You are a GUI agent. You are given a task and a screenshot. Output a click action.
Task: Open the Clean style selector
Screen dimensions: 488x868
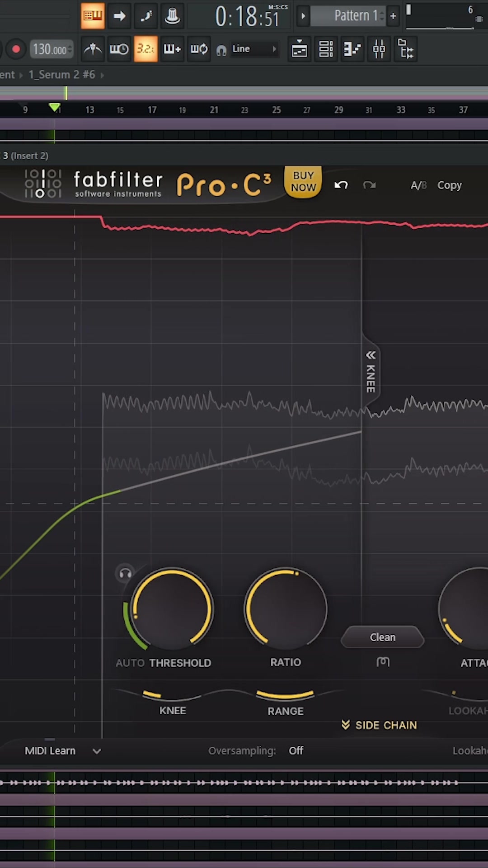point(383,637)
